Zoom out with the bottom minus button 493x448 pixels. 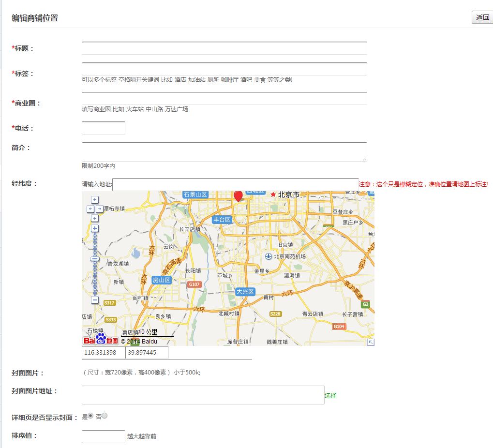tap(95, 300)
